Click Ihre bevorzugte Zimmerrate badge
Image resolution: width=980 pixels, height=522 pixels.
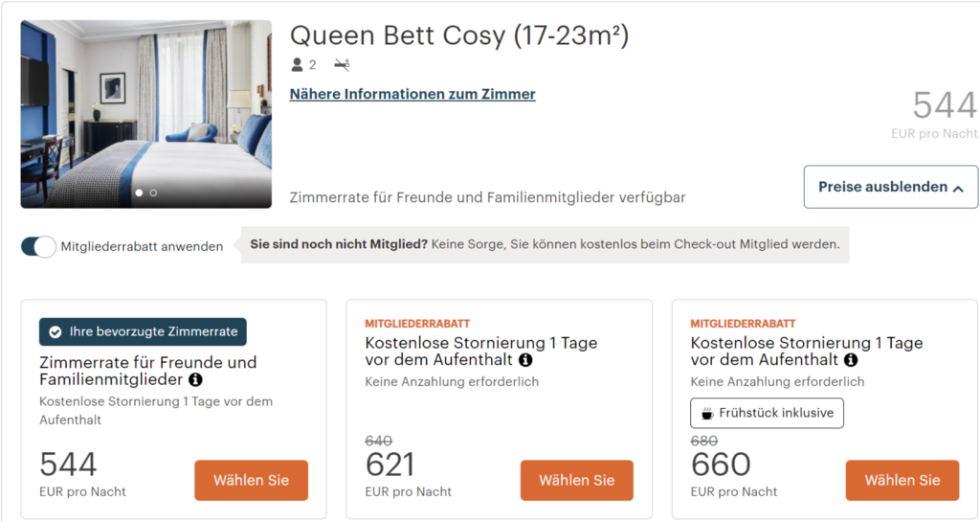point(143,332)
